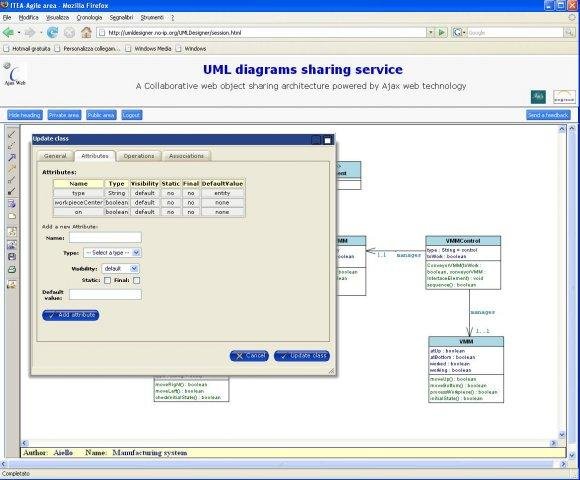Click the Hide heading button
580x480 pixels.
click(25, 115)
